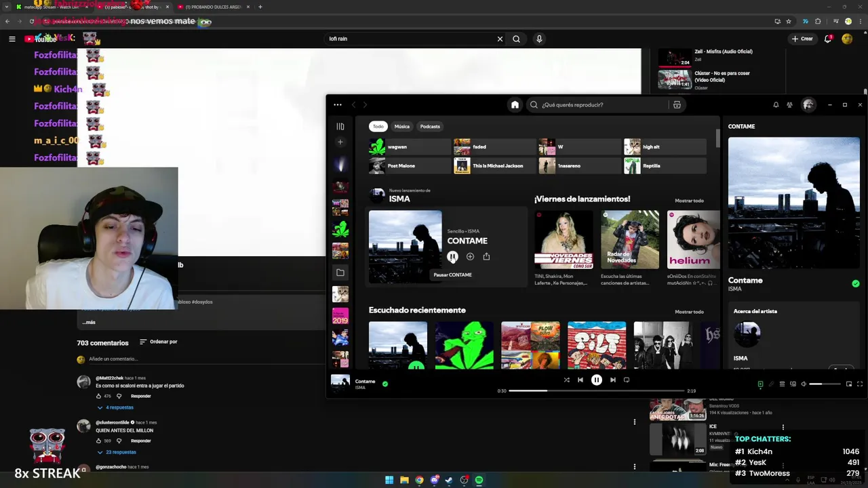Open Connect to a device

tap(793, 384)
